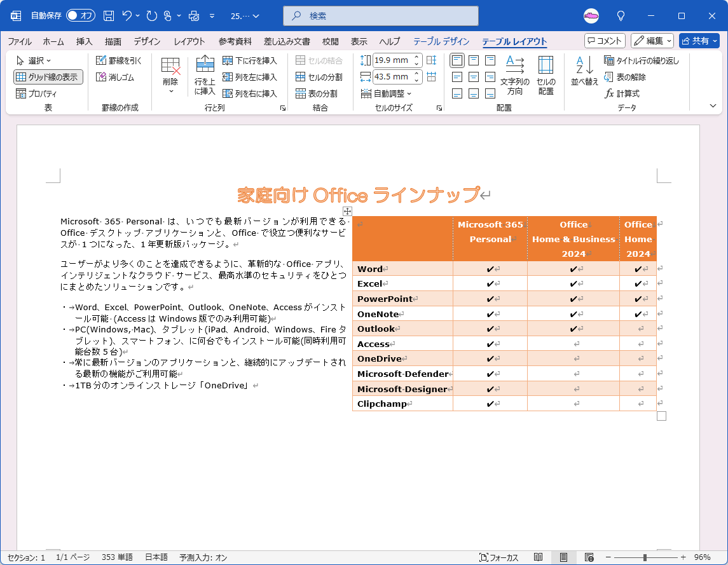Click distribute rows evenly icon
Viewport: 728px width, 565px height.
431,60
